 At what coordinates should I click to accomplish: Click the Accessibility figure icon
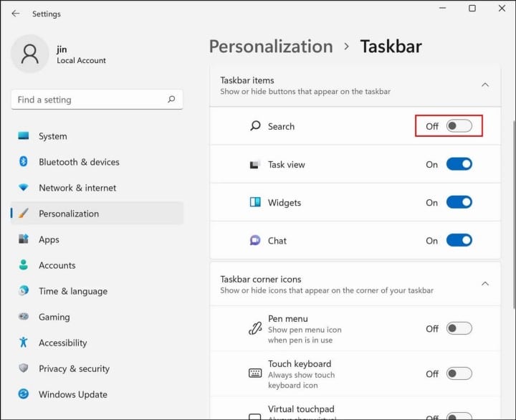24,342
